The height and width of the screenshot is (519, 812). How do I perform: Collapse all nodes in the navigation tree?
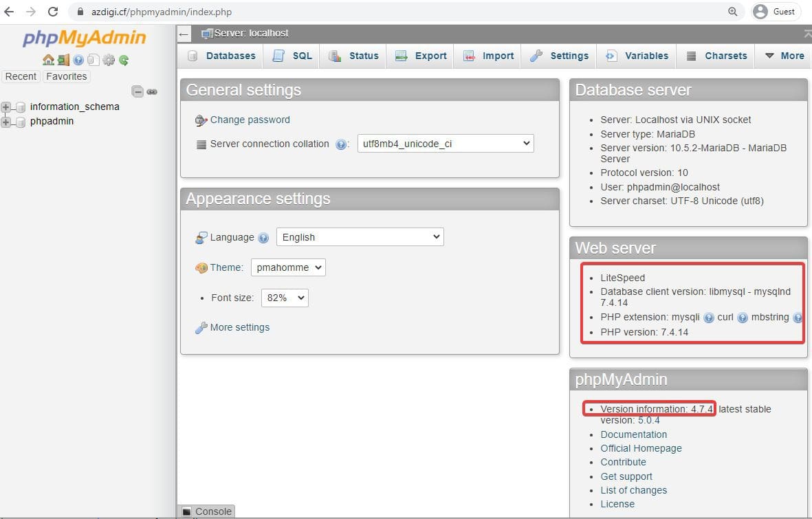138,91
